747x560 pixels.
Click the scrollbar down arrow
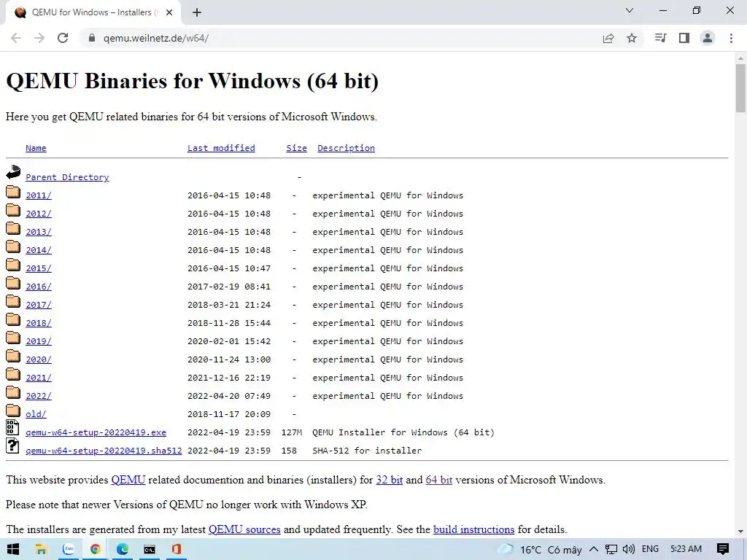(x=740, y=531)
